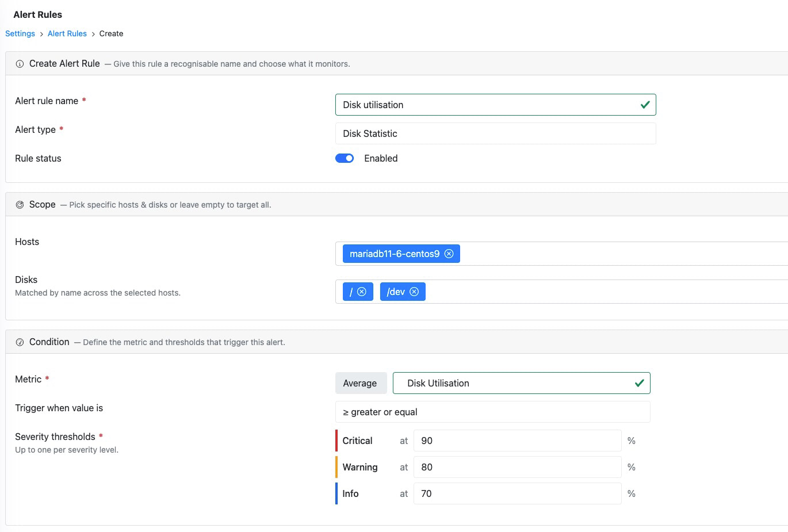Click 'Up to one per severity level' hint

(67, 450)
